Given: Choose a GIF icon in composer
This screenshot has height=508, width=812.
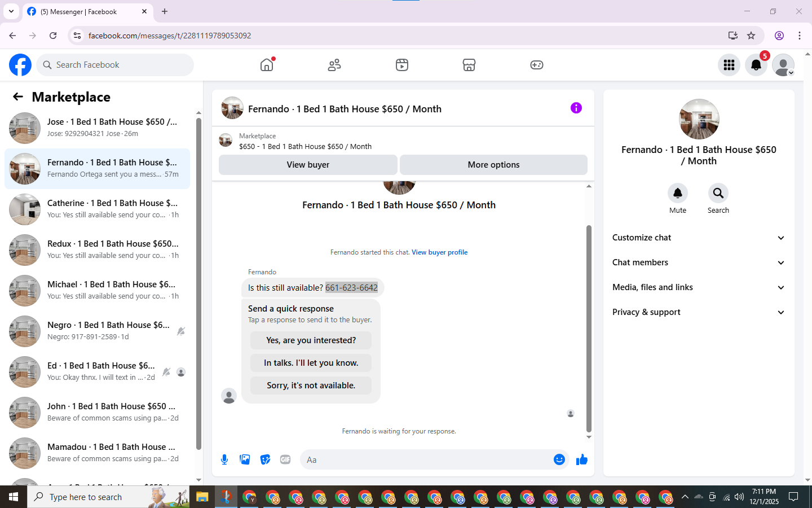Looking at the screenshot, I should [x=285, y=459].
